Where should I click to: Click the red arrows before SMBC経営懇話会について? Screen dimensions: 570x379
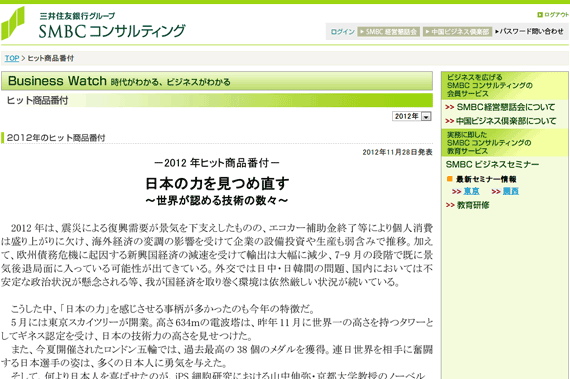pyautogui.click(x=450, y=107)
